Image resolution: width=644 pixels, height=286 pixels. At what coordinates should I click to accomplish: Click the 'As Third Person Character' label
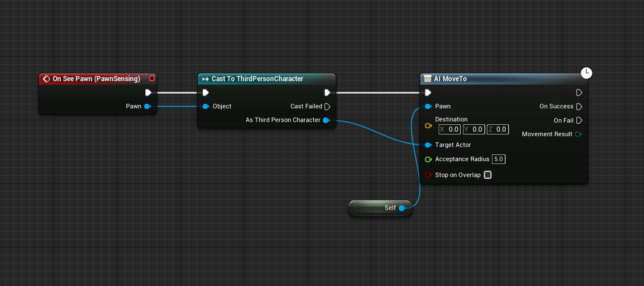coord(283,120)
